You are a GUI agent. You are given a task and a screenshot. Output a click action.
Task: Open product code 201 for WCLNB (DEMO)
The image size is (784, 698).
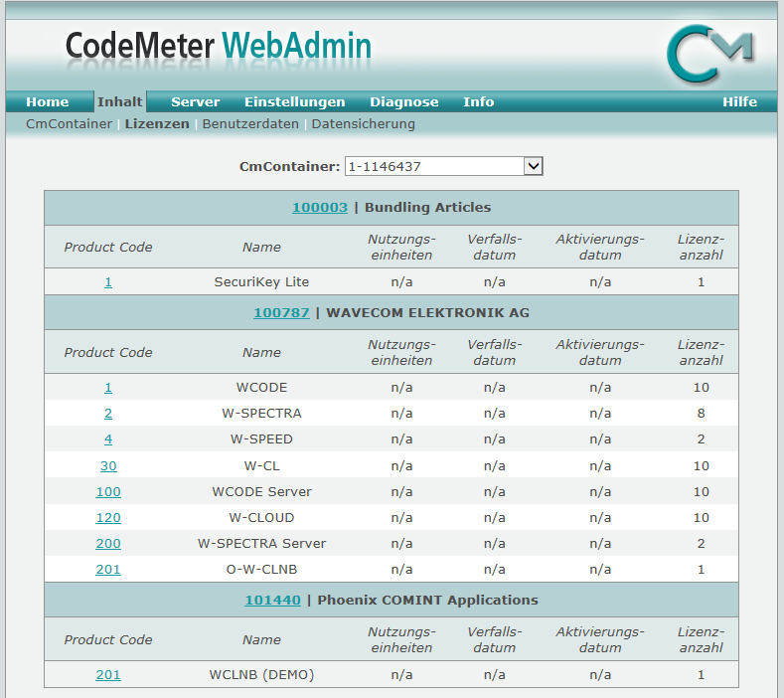pos(108,675)
